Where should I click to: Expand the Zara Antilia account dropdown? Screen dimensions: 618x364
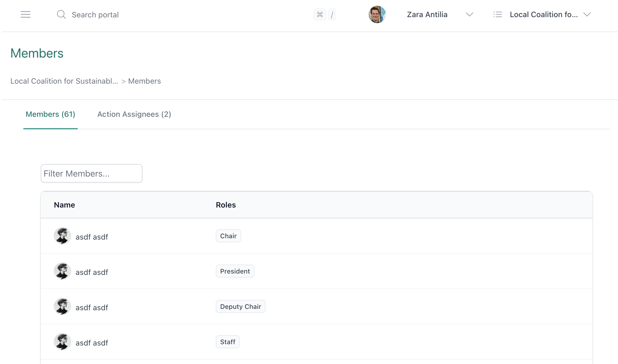pyautogui.click(x=469, y=14)
